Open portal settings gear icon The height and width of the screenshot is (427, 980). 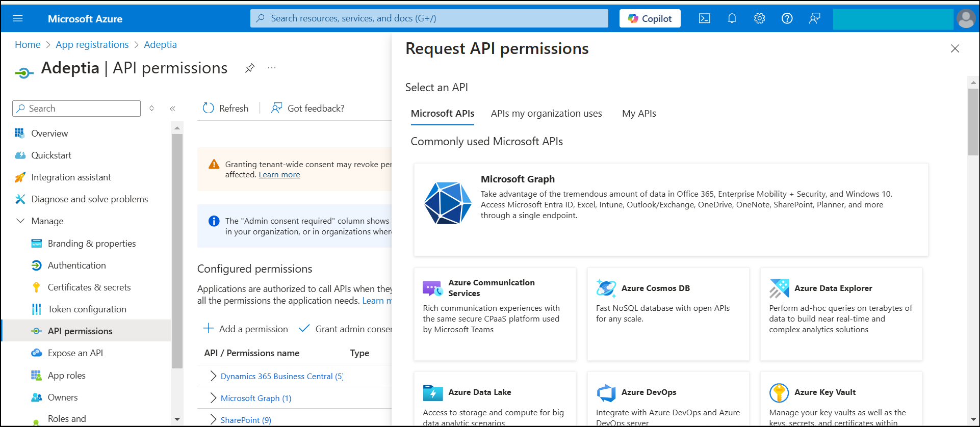(x=759, y=19)
